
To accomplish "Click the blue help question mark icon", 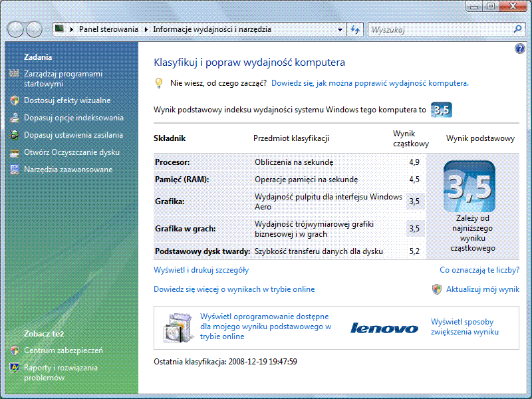I will pyautogui.click(x=519, y=49).
